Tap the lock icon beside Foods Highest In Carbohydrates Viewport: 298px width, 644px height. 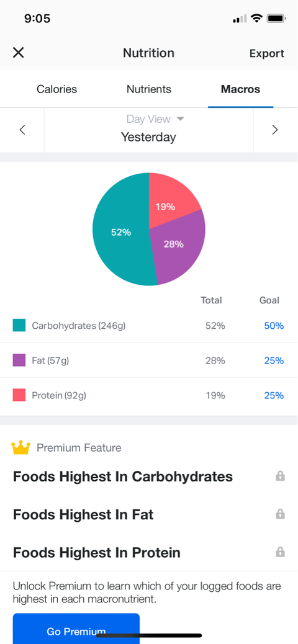point(281,476)
